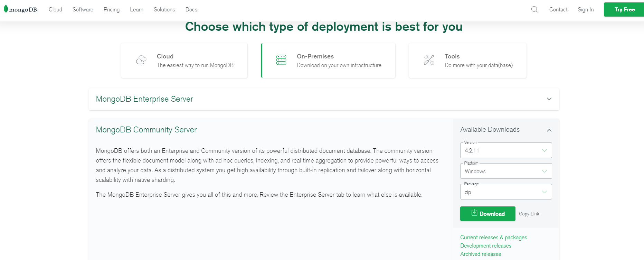The height and width of the screenshot is (260, 644).
Task: Select the Cloud deployment card
Action: (x=184, y=61)
